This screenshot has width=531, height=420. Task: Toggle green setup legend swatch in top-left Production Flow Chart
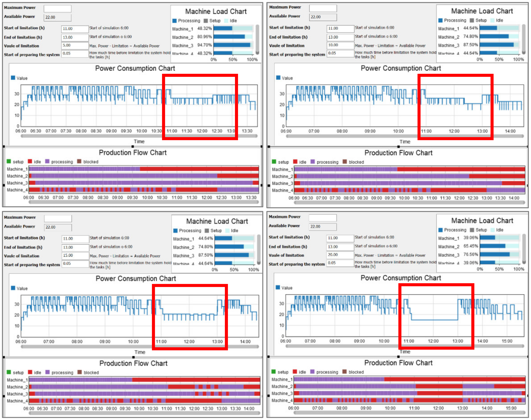[9, 161]
